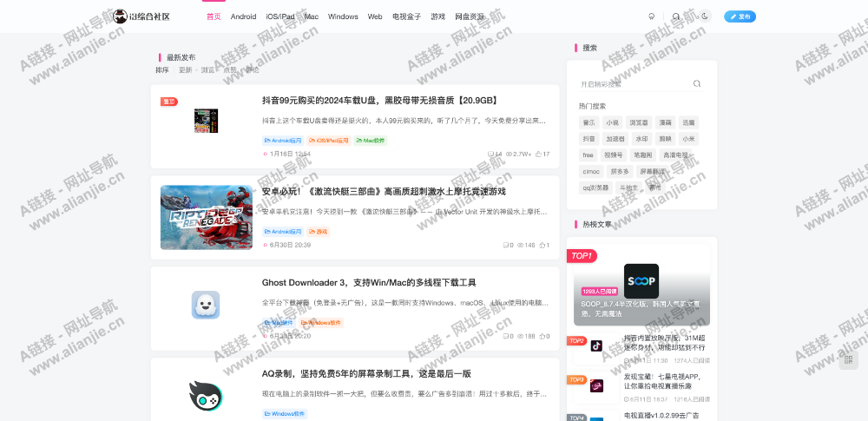The image size is (868, 421).
Task: Open the 电视盒子 navigation item
Action: [x=406, y=16]
